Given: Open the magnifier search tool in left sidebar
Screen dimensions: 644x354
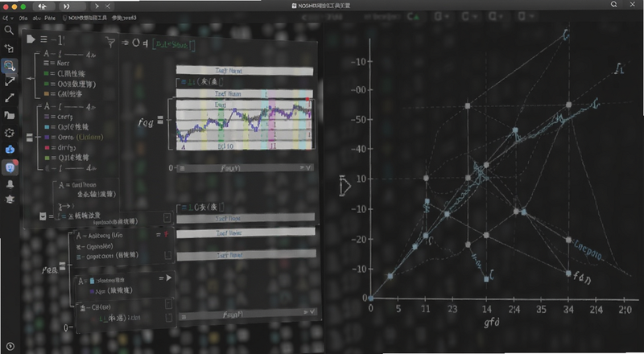Looking at the screenshot, I should pos(9,31).
